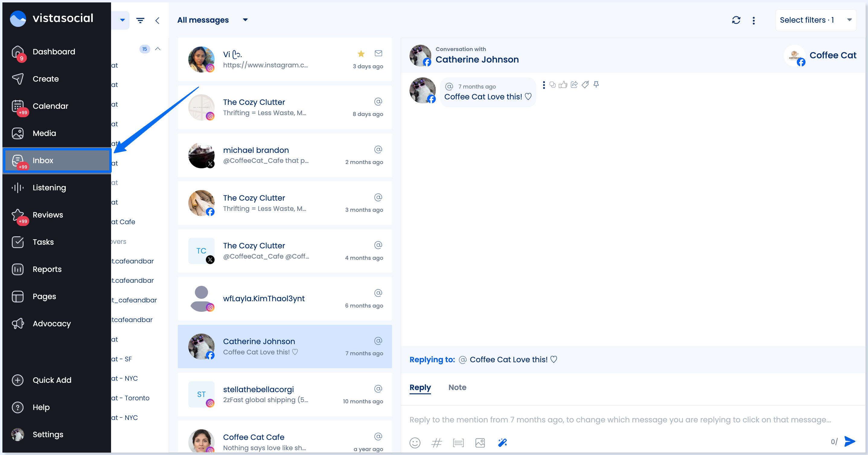The height and width of the screenshot is (455, 868).
Task: Click Catherine Johnson's avatar in conversation header
Action: (x=420, y=55)
